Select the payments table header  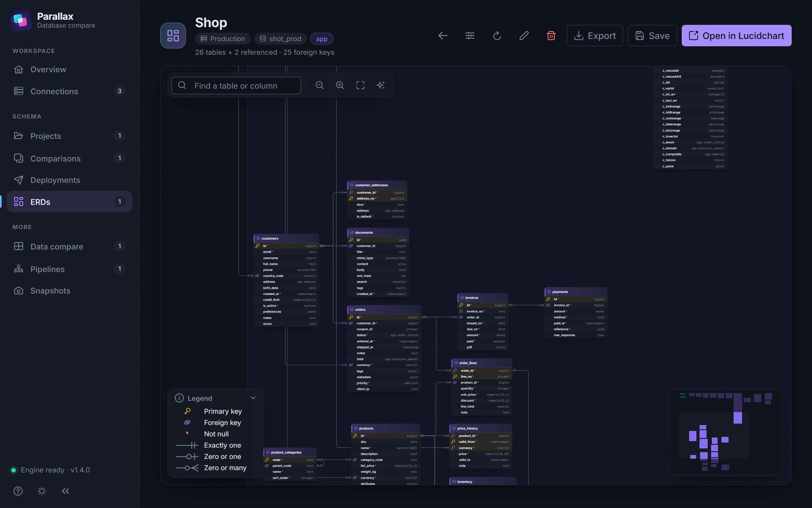[x=576, y=292]
